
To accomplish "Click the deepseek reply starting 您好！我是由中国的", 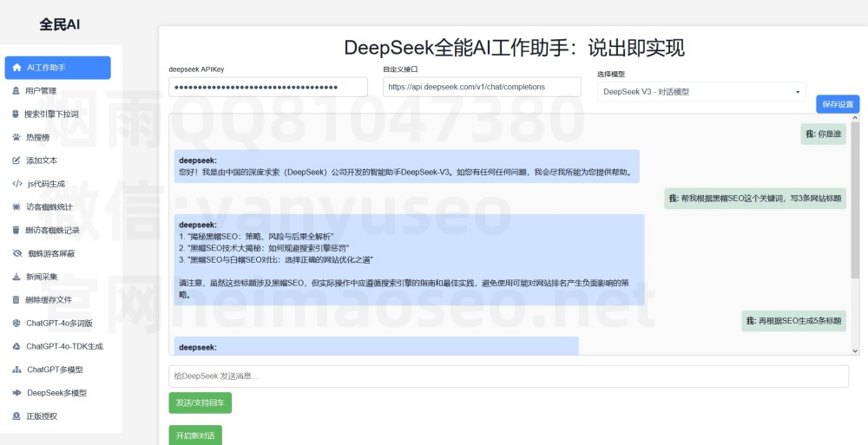I will [x=407, y=166].
